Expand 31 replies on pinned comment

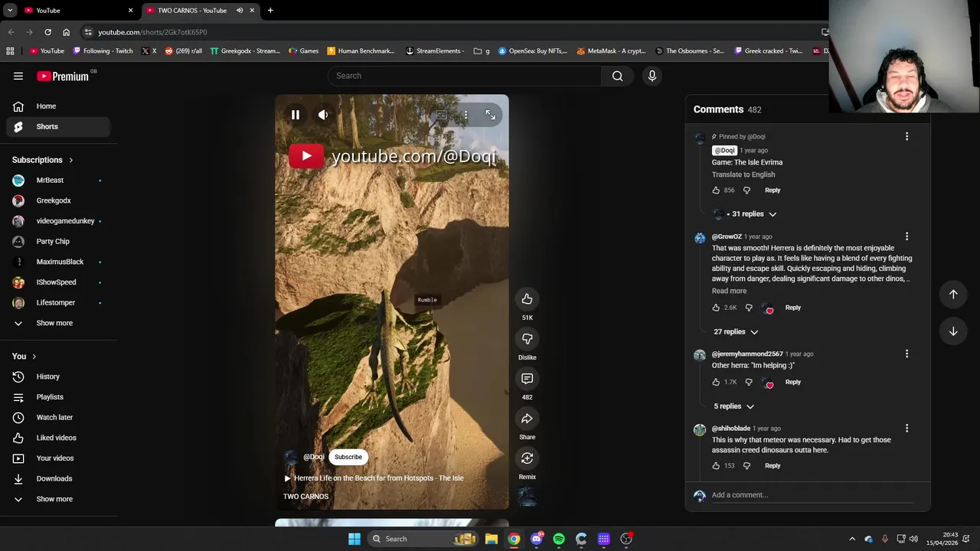coord(745,214)
